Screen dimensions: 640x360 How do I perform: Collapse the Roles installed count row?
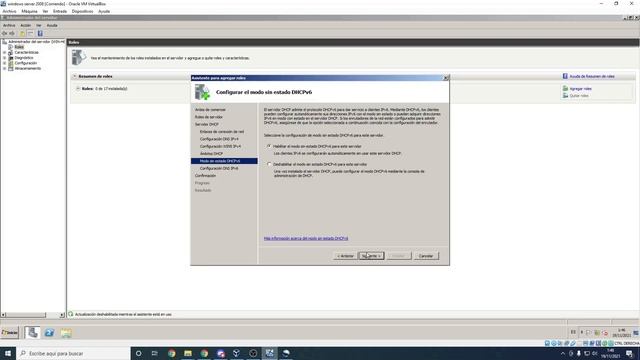78,88
